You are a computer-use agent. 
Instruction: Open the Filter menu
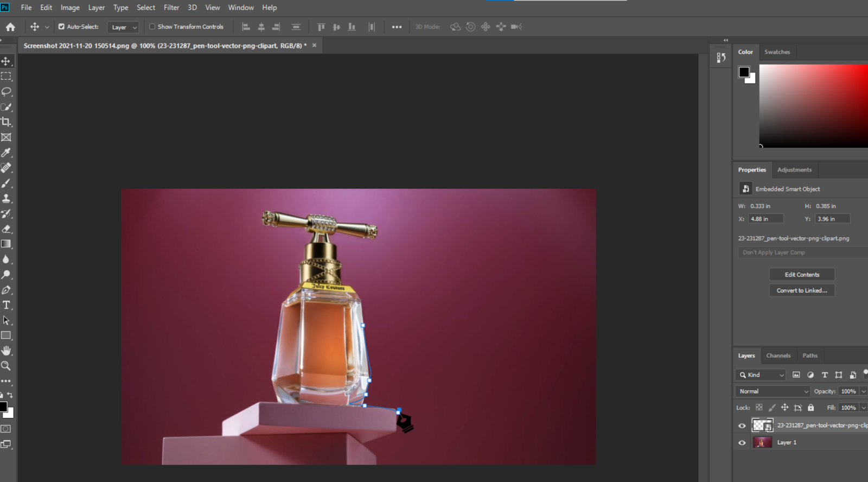171,8
